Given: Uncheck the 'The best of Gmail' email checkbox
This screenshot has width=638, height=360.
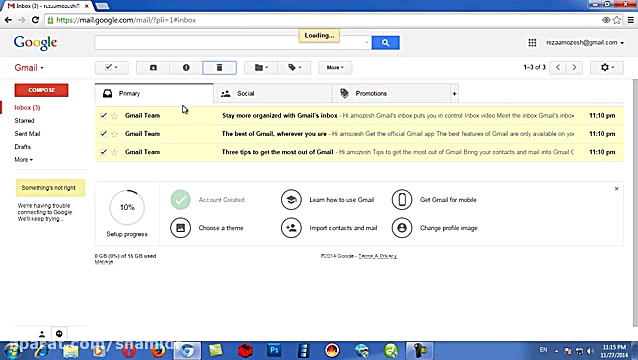Looking at the screenshot, I should pyautogui.click(x=103, y=134).
